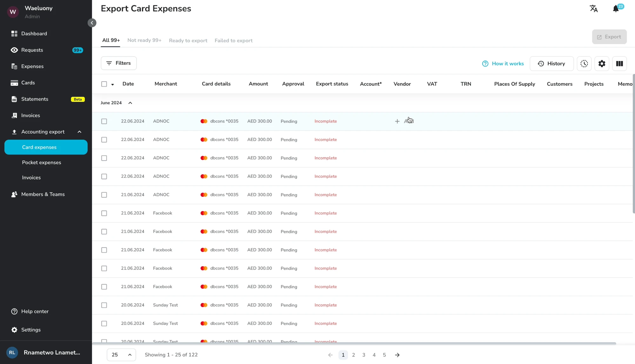Switch to Failed to export tab

(234, 41)
